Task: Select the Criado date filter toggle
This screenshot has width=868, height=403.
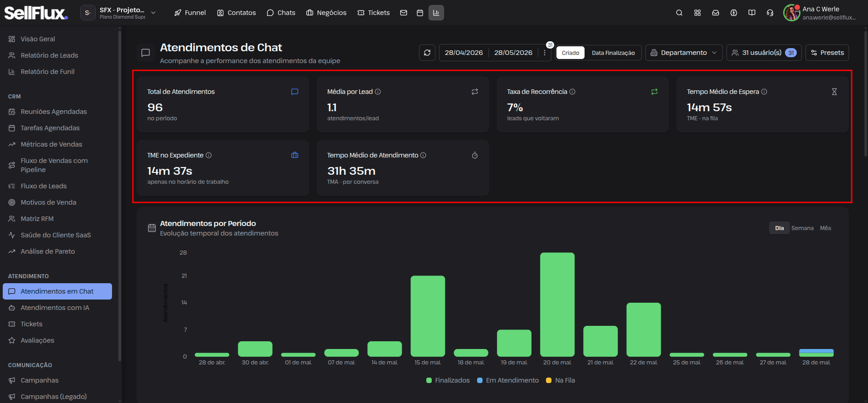Action: click(571, 53)
